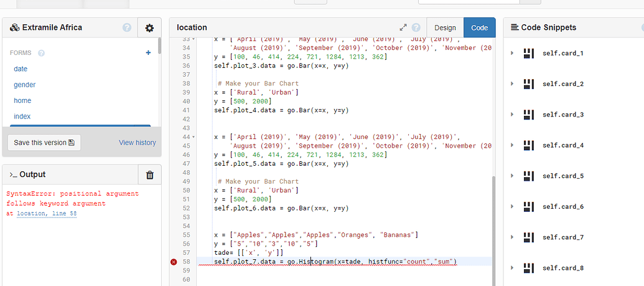The image size is (644, 286).
Task: Add new form with plus icon
Action: tap(148, 53)
